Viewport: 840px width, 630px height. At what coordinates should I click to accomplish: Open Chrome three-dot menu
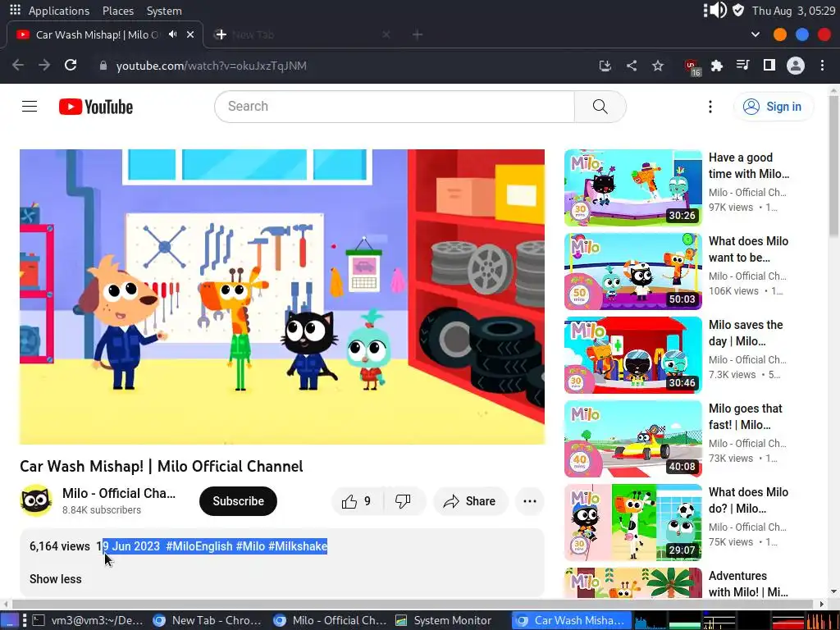[x=822, y=66]
